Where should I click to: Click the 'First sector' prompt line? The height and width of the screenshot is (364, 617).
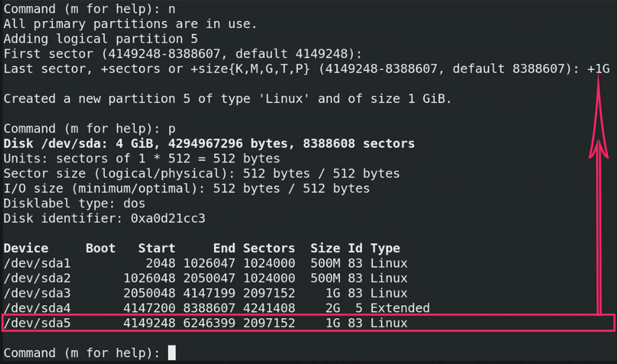pos(182,53)
